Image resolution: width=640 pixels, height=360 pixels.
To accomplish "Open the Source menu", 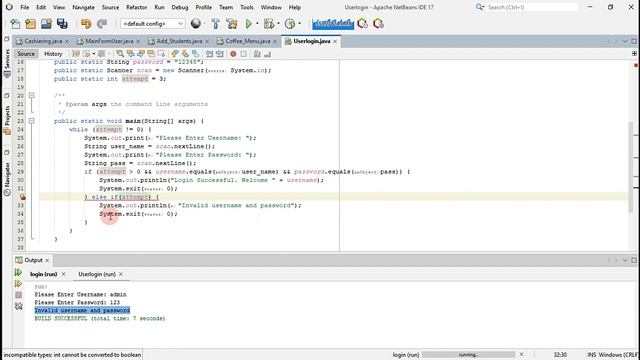I will 110,7.
